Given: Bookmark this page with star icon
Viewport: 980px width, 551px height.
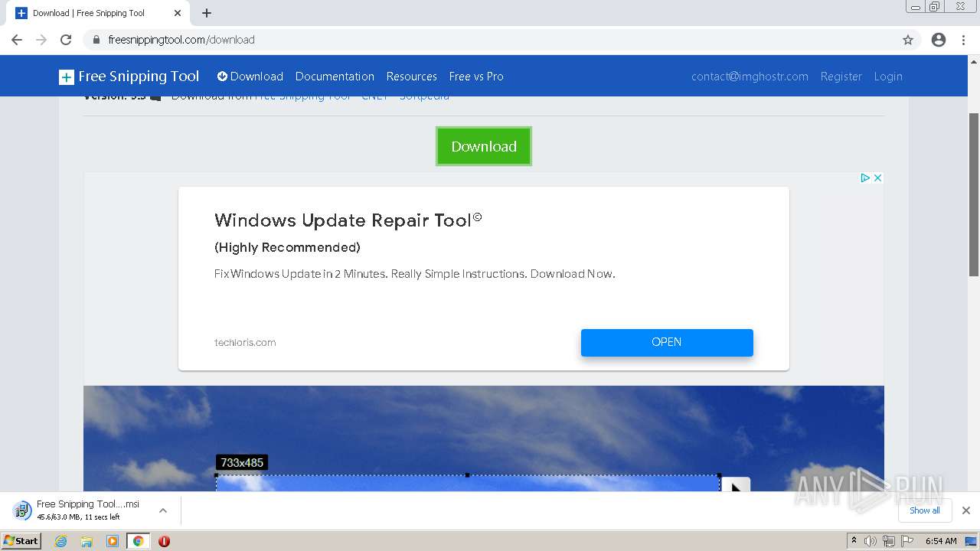Looking at the screenshot, I should (x=908, y=40).
